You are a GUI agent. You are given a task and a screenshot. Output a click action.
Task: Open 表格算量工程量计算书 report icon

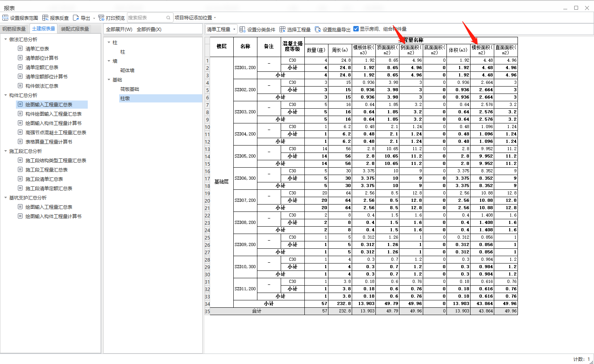[x=20, y=142]
